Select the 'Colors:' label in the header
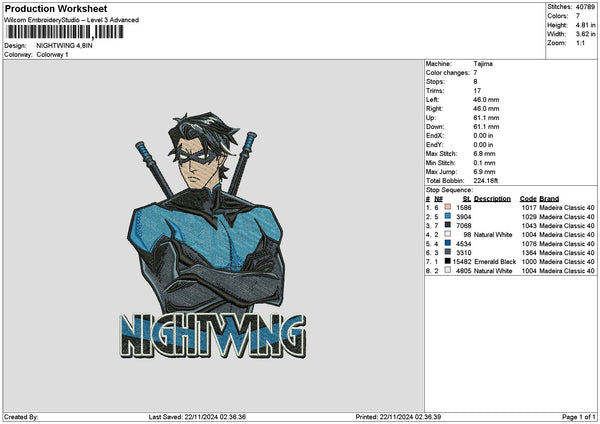The image size is (600, 424). pyautogui.click(x=558, y=16)
